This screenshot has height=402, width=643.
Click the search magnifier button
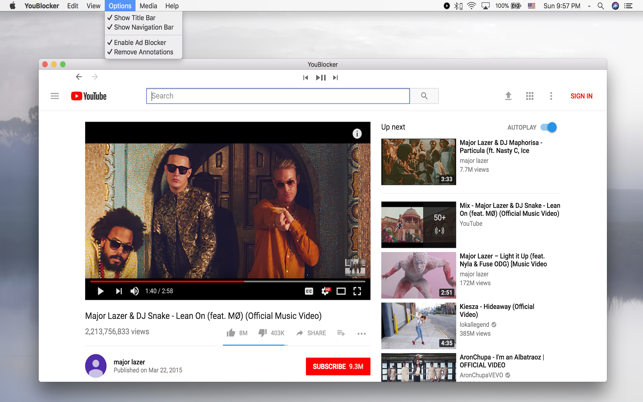tap(424, 96)
